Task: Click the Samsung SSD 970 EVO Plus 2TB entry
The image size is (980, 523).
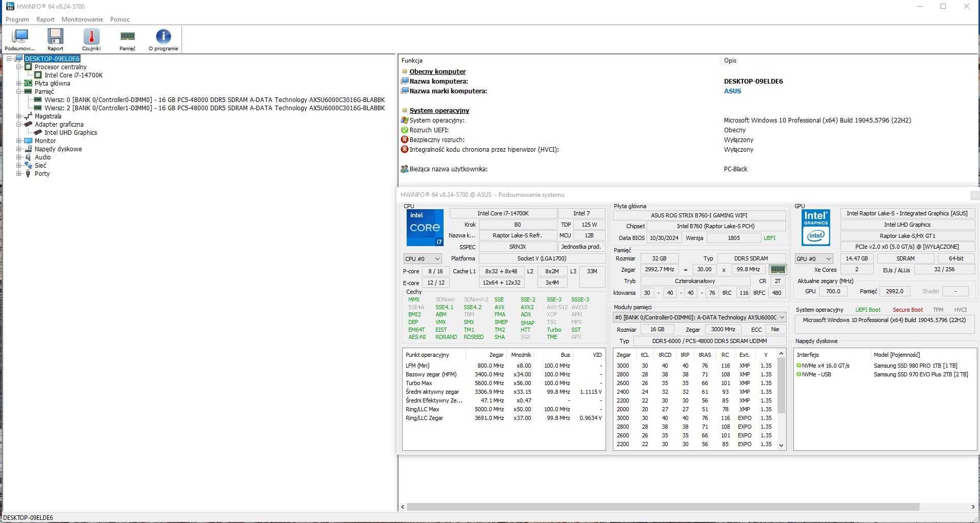Action: point(921,375)
